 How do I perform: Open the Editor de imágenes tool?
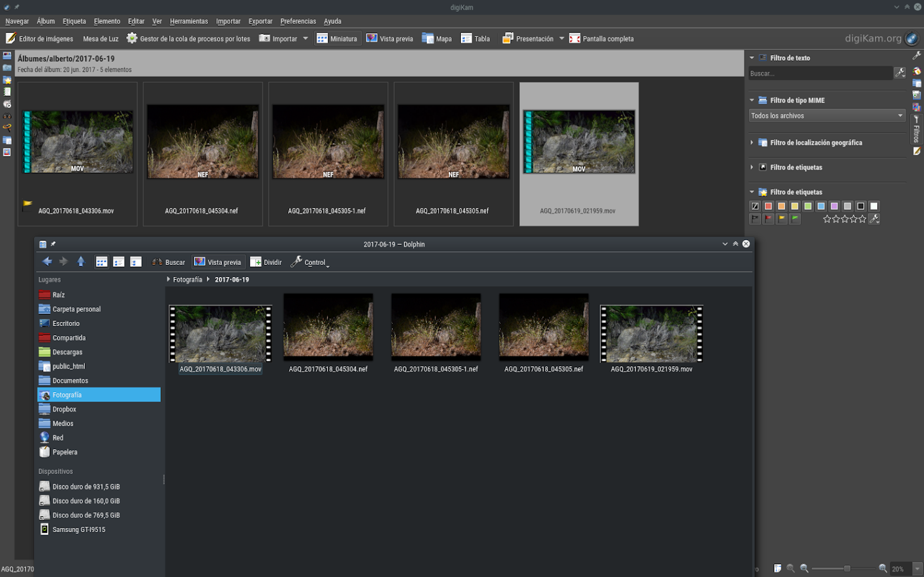pyautogui.click(x=39, y=39)
